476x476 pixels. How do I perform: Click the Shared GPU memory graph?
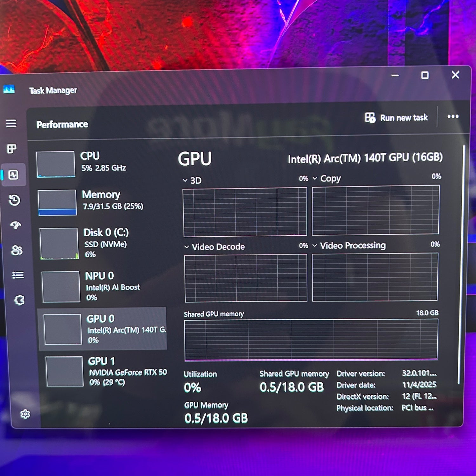(x=311, y=340)
